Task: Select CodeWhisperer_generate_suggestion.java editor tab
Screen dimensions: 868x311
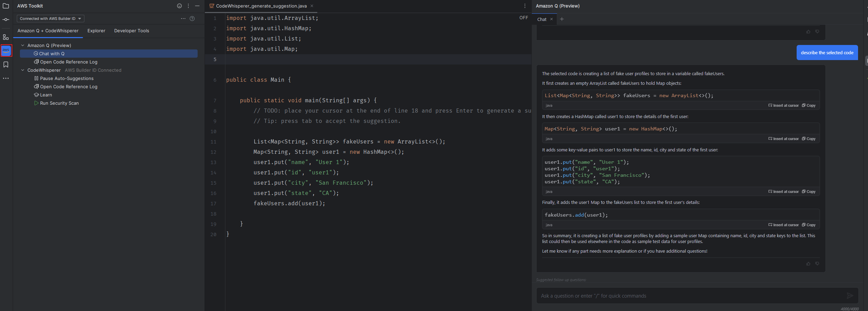Action: tap(261, 6)
